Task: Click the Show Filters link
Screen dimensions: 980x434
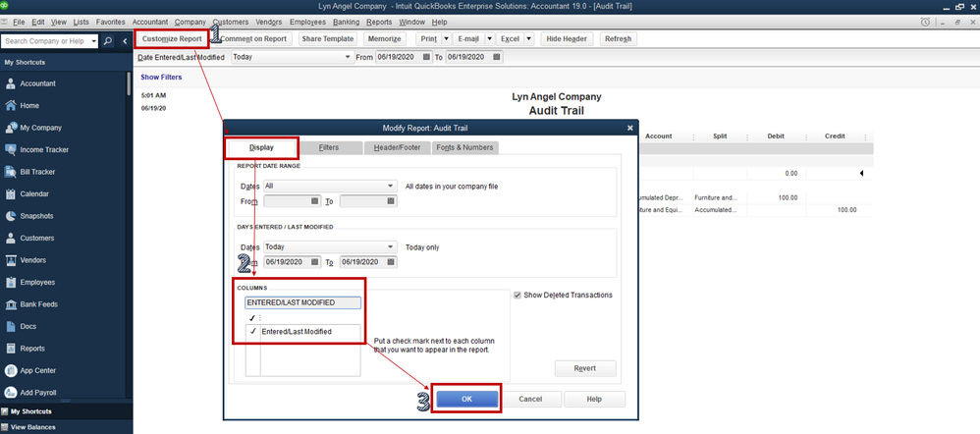Action: point(161,78)
